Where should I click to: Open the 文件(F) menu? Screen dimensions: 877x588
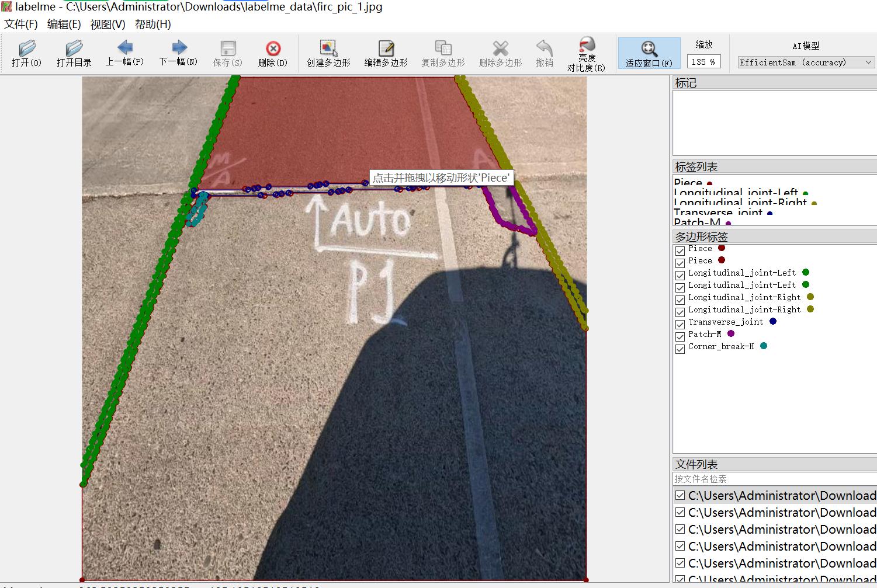coord(21,24)
